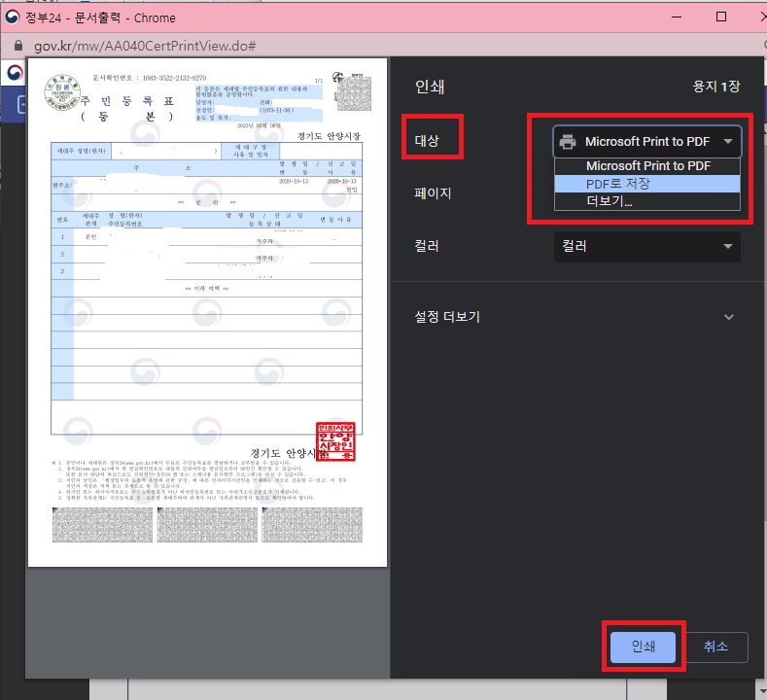Open the 컬러 color mode dropdown
This screenshot has width=767, height=700.
646,246
